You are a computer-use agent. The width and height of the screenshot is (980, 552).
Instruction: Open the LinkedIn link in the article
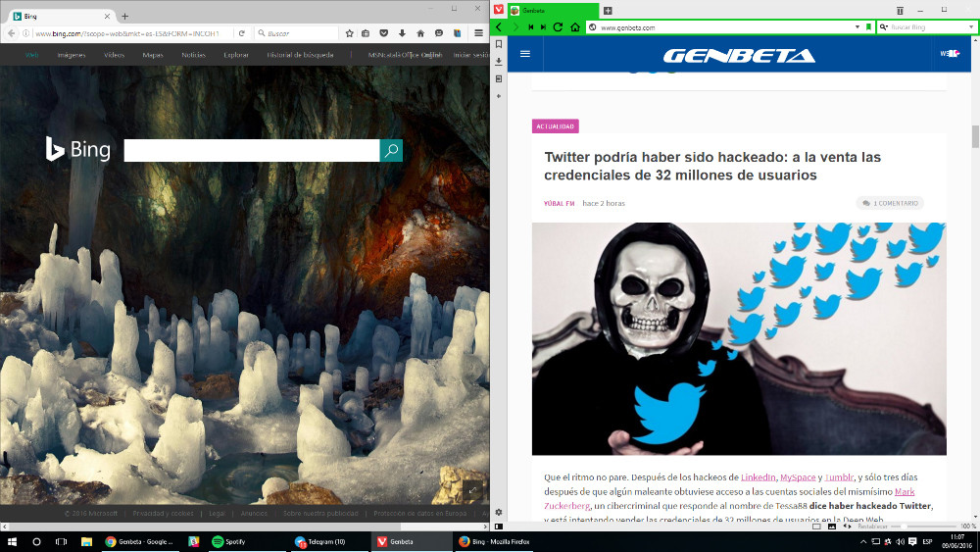[759, 477]
